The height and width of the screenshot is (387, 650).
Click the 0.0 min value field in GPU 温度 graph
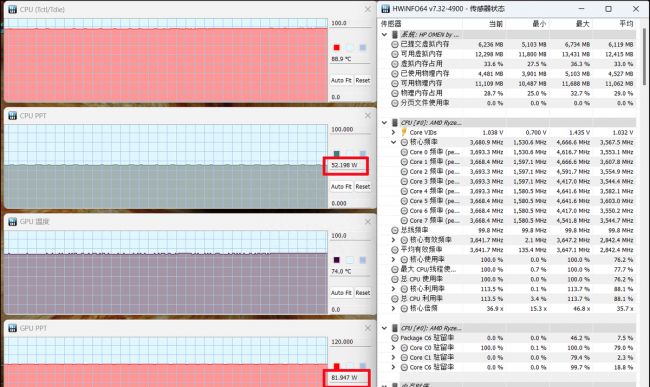[x=350, y=310]
